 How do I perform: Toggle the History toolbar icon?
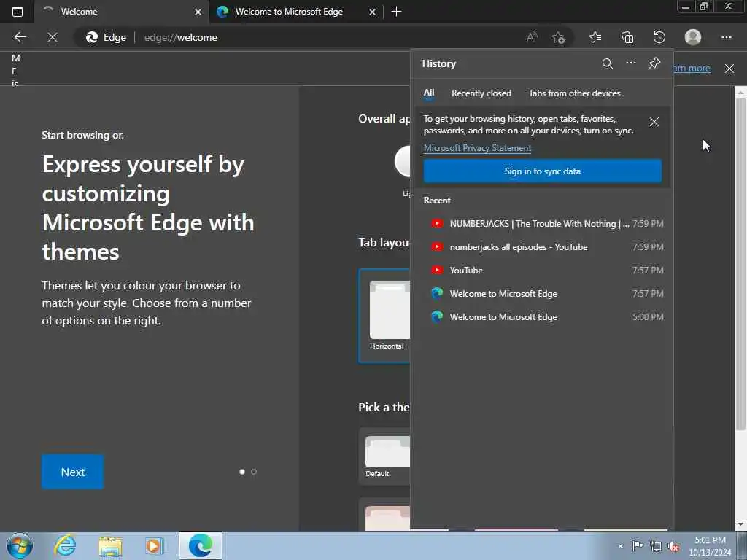pyautogui.click(x=659, y=37)
